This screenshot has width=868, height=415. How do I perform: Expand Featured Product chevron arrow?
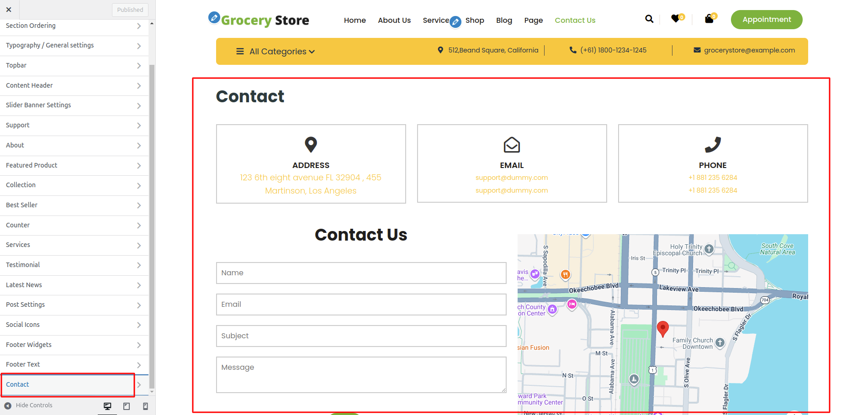[139, 166]
